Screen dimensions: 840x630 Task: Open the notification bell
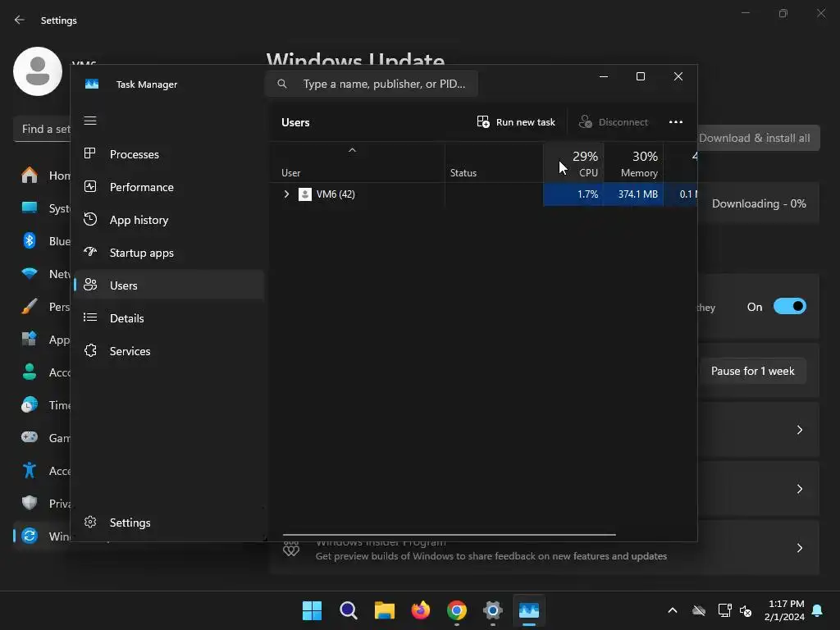click(x=817, y=610)
